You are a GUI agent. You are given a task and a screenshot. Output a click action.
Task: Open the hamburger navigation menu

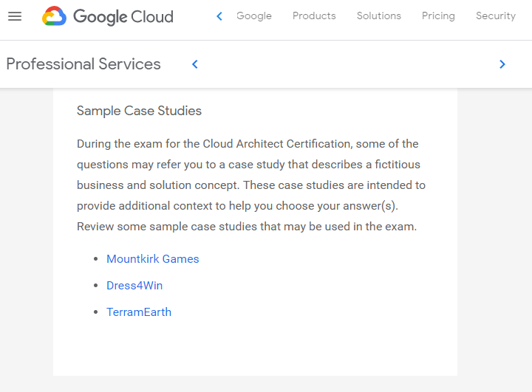pyautogui.click(x=15, y=16)
